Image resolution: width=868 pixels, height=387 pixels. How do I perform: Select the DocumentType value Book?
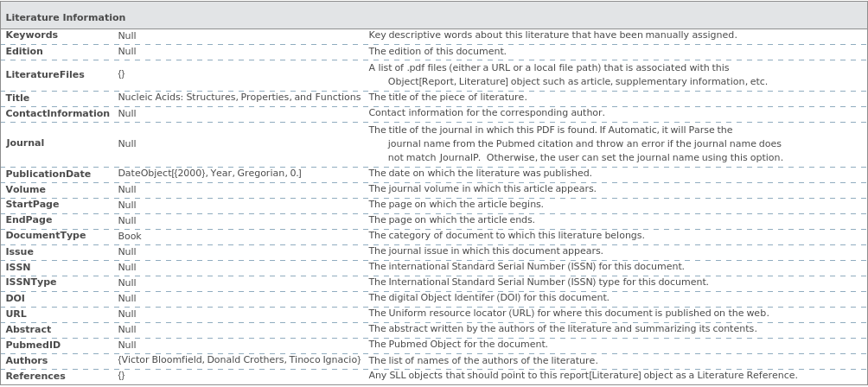pyautogui.click(x=130, y=236)
